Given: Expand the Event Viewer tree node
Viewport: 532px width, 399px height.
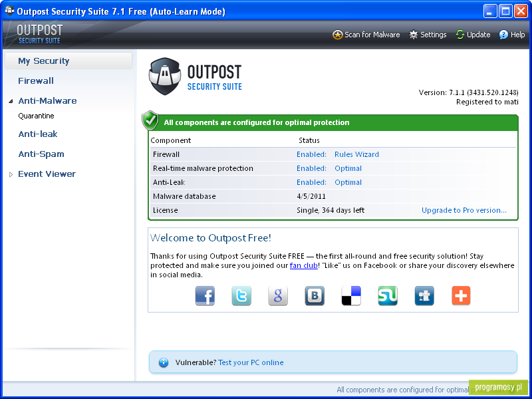Looking at the screenshot, I should (x=11, y=174).
